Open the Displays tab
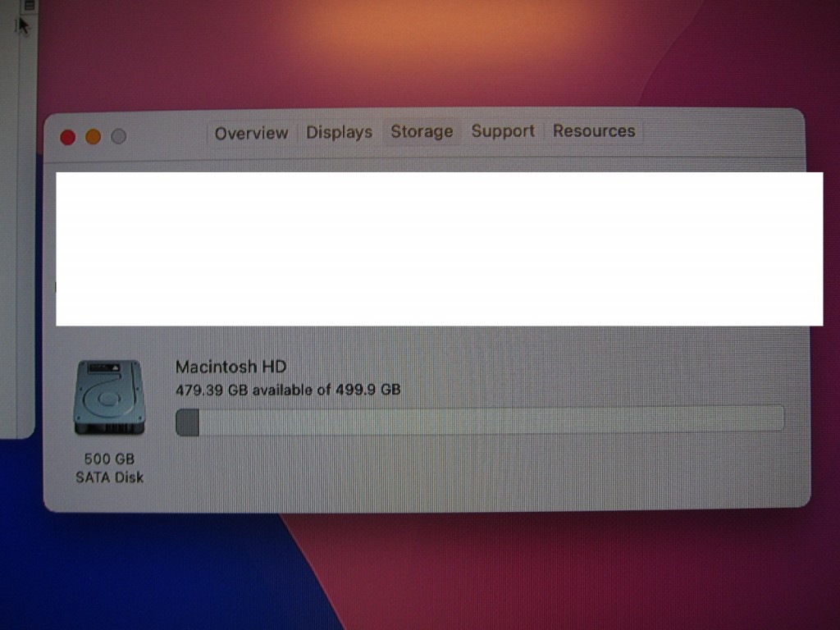This screenshot has height=630, width=840. 339,132
